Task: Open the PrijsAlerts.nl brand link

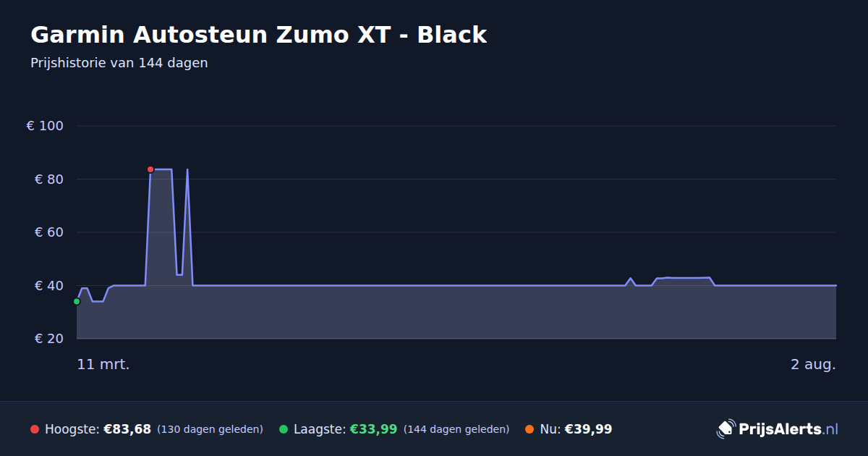Action: point(778,429)
